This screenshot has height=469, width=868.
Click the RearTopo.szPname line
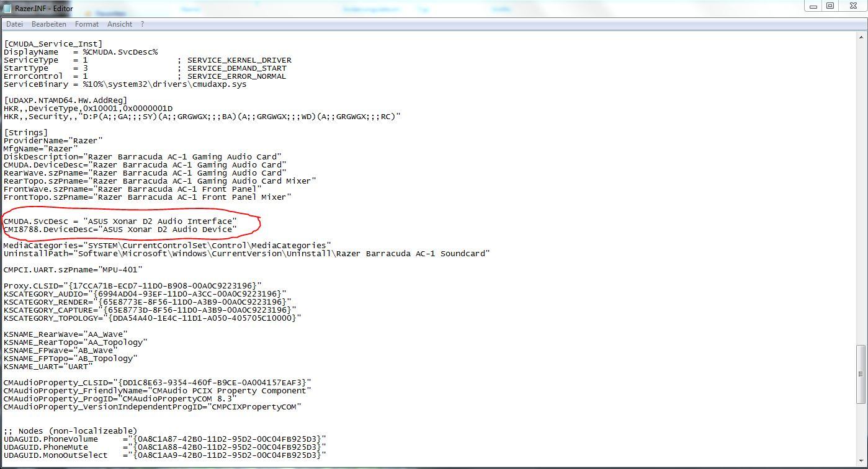click(x=159, y=181)
